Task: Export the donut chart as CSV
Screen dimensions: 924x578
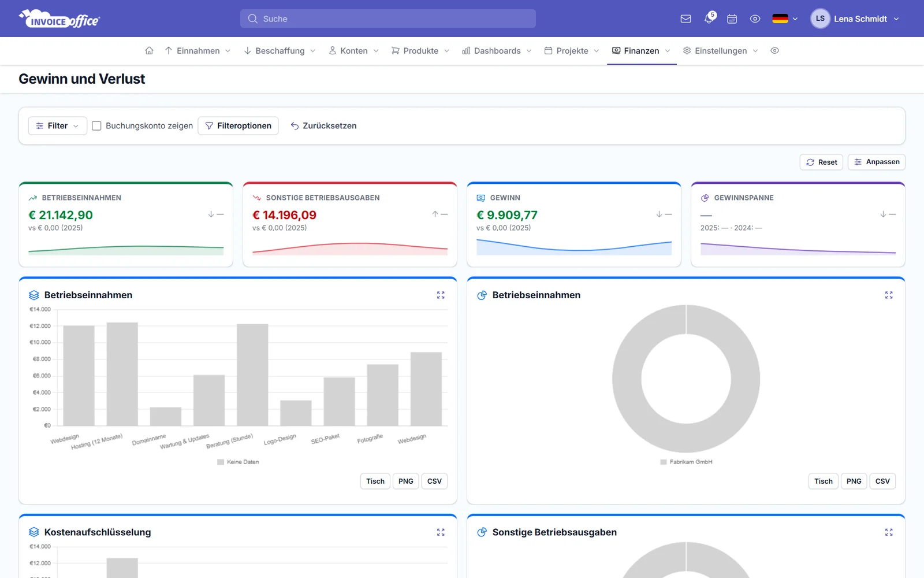Action: [x=882, y=481]
